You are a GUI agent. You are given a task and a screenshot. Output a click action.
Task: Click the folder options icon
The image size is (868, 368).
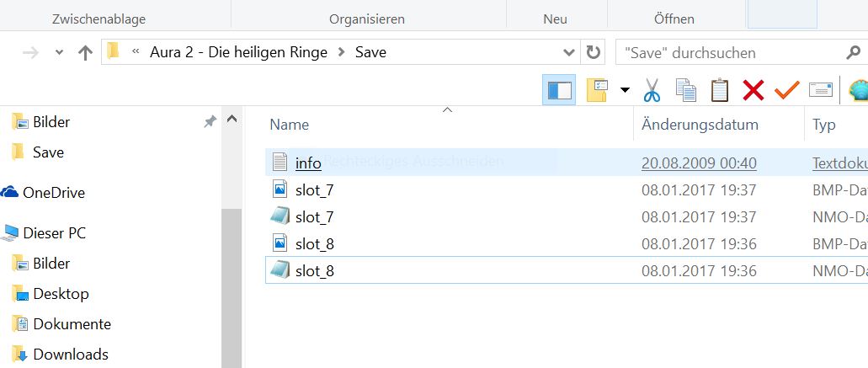pyautogui.click(x=597, y=89)
